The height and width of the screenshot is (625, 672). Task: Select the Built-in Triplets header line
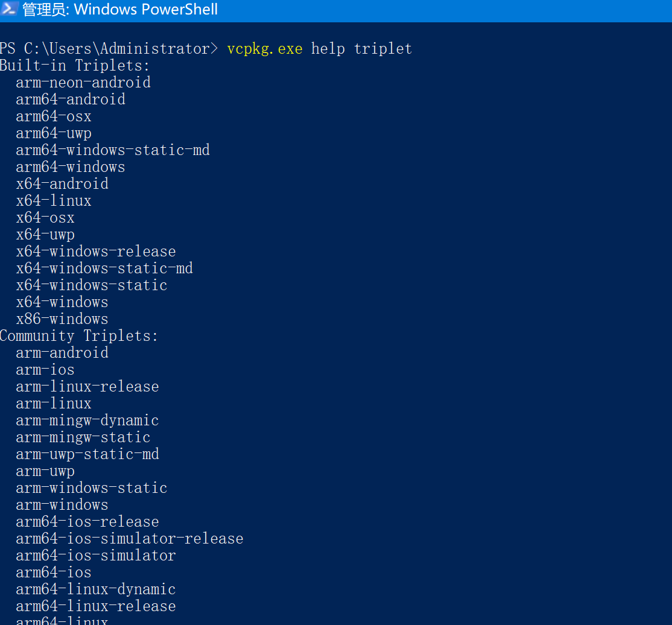74,65
